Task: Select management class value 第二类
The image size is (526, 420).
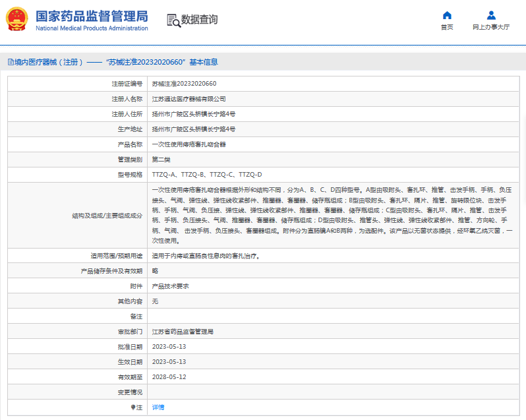Action: pos(161,160)
